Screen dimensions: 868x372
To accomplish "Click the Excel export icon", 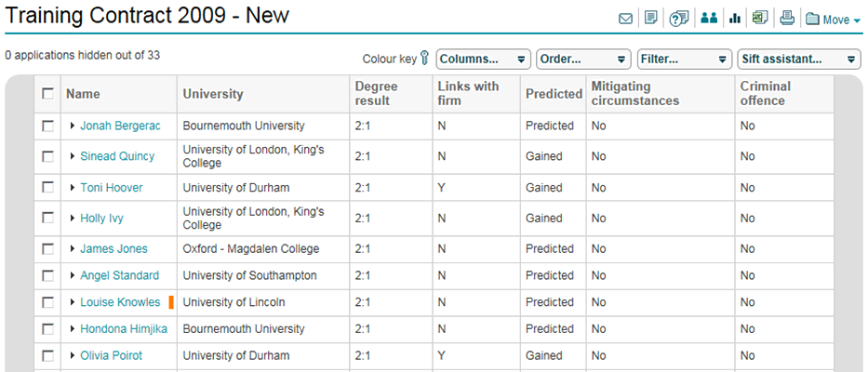I will [760, 19].
